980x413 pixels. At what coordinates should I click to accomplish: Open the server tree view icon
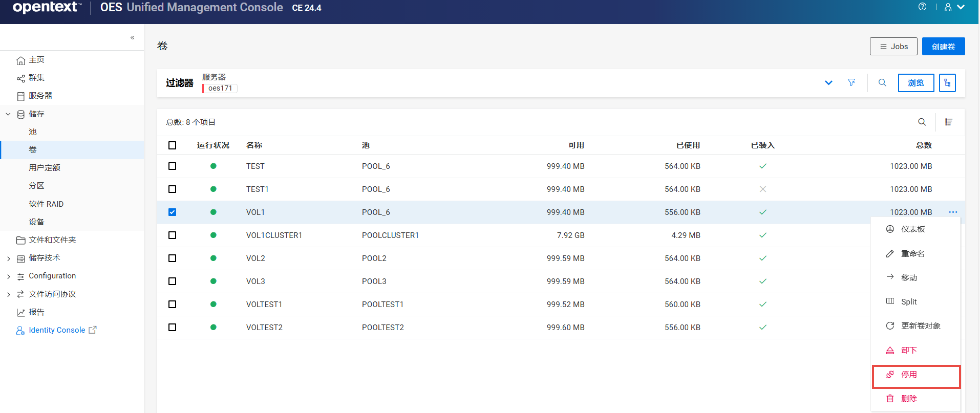(947, 83)
